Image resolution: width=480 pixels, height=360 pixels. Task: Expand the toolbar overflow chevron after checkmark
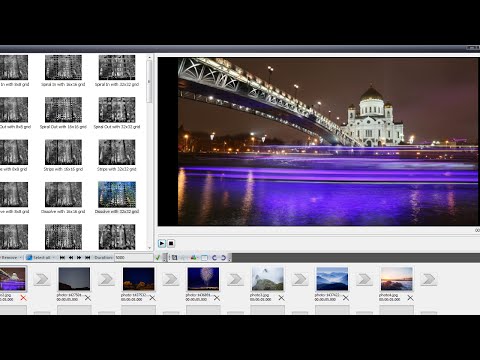click(165, 258)
